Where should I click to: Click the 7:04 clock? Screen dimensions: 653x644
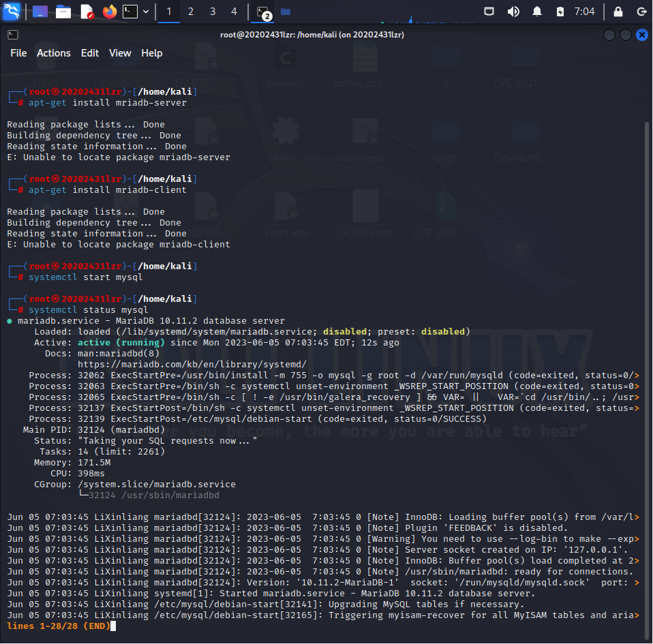point(584,11)
